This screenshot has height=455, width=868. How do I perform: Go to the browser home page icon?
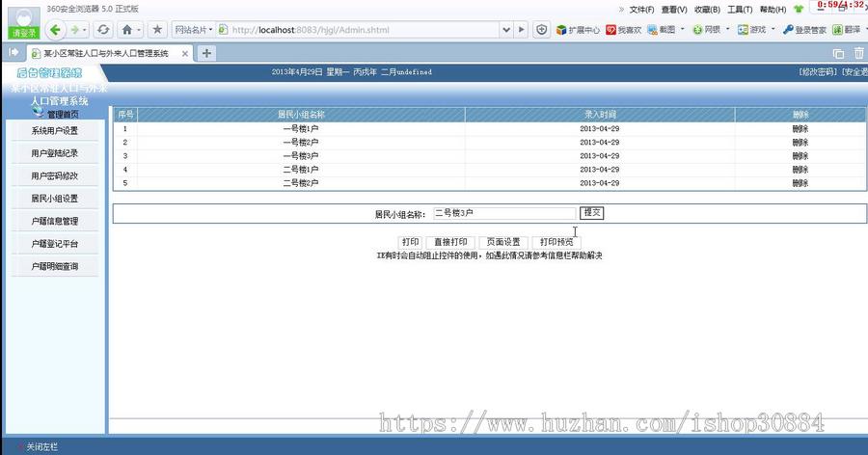pyautogui.click(x=127, y=30)
